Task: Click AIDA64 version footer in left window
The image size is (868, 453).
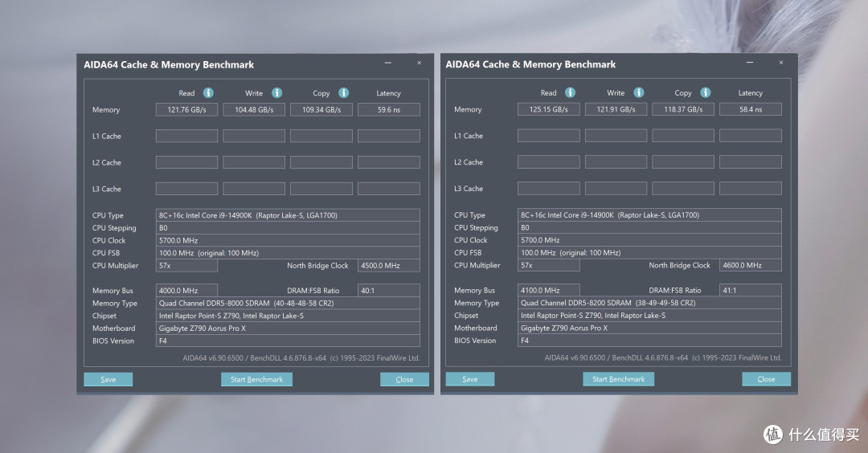Action: click(301, 358)
